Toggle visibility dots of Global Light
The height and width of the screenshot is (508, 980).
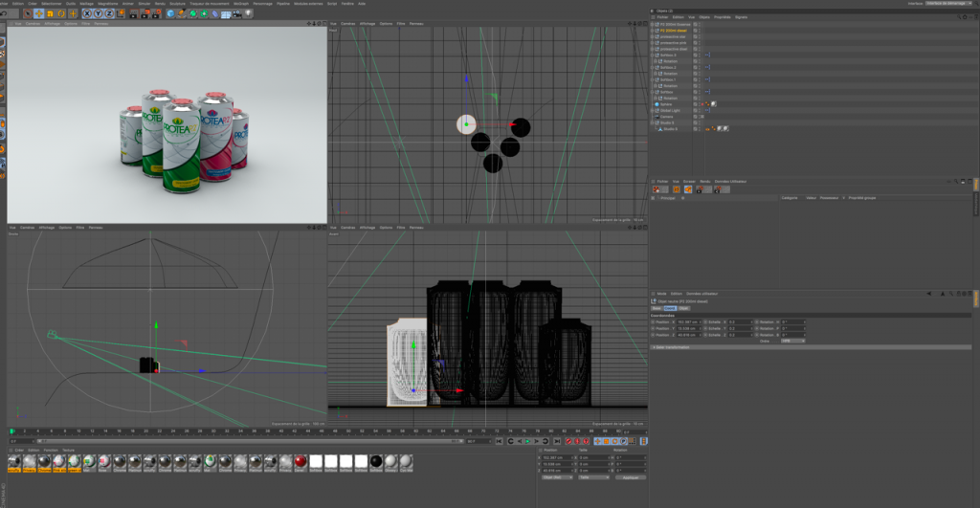(x=700, y=111)
